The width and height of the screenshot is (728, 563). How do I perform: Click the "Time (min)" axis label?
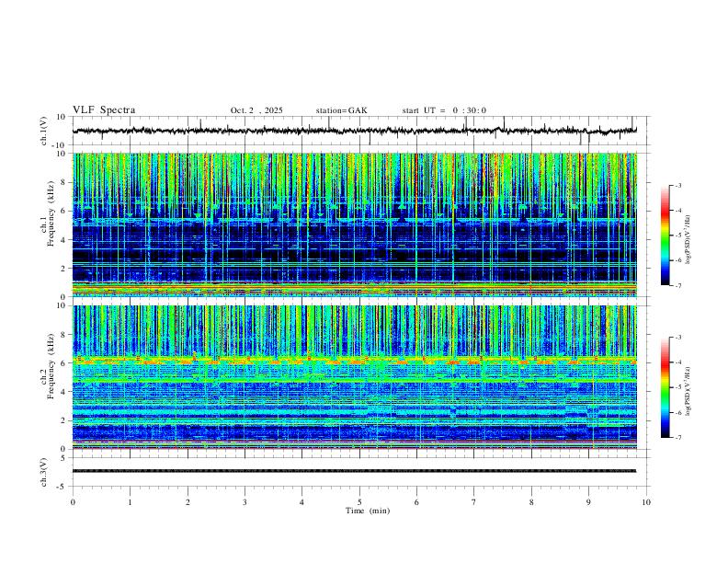[368, 511]
